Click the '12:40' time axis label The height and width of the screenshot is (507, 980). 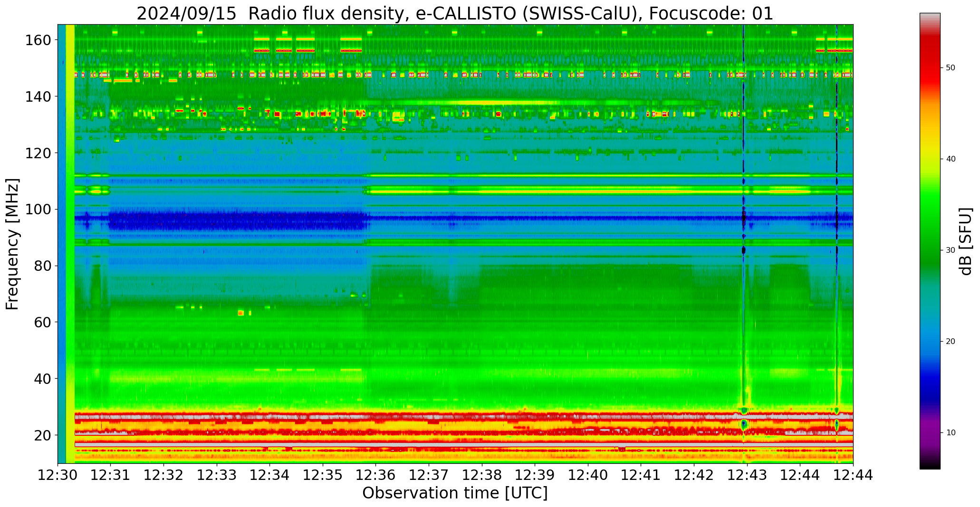click(588, 475)
